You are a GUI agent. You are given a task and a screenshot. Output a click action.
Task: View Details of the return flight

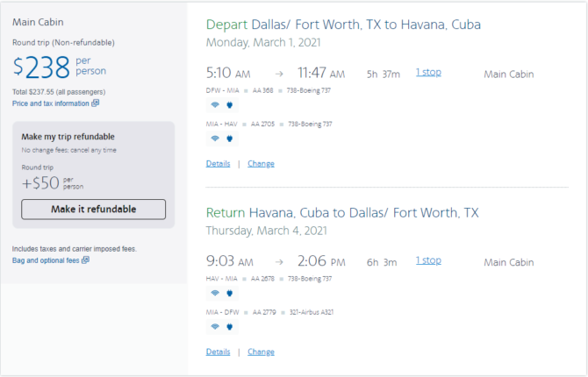(218, 352)
